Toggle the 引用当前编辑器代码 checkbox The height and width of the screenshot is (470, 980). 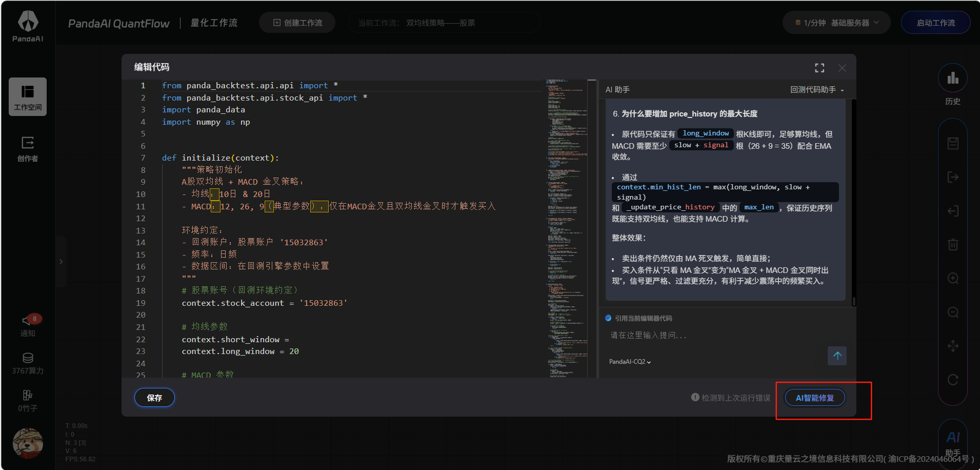(x=608, y=318)
